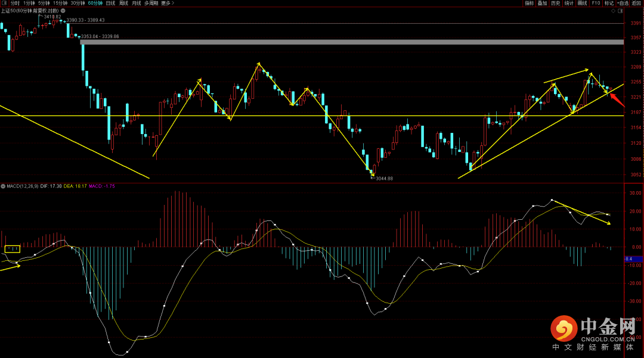Select the gray horizontal gap zone bar
644x358 pixels.
[352, 42]
